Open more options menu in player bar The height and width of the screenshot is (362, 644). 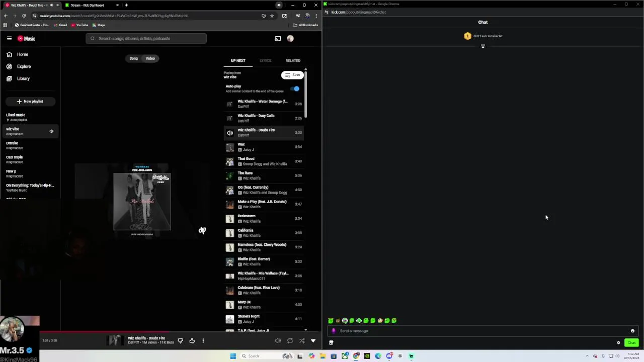click(x=203, y=341)
